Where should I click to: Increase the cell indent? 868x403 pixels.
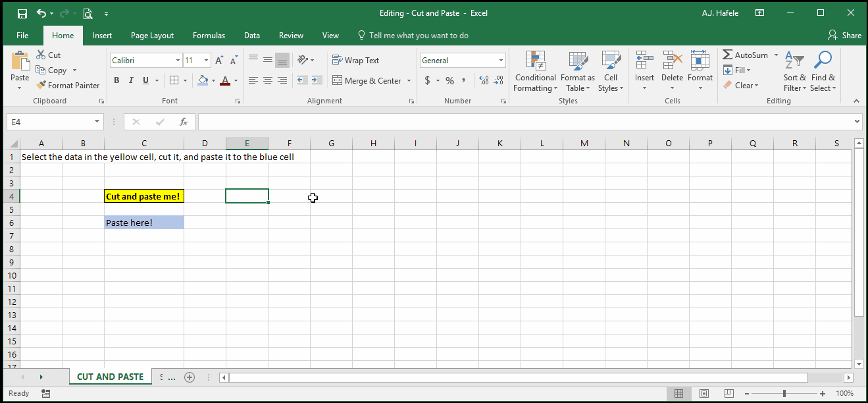point(317,80)
